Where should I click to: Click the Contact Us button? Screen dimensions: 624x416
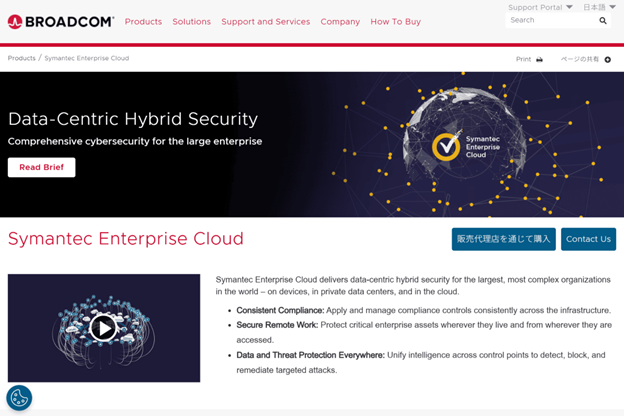(x=588, y=239)
